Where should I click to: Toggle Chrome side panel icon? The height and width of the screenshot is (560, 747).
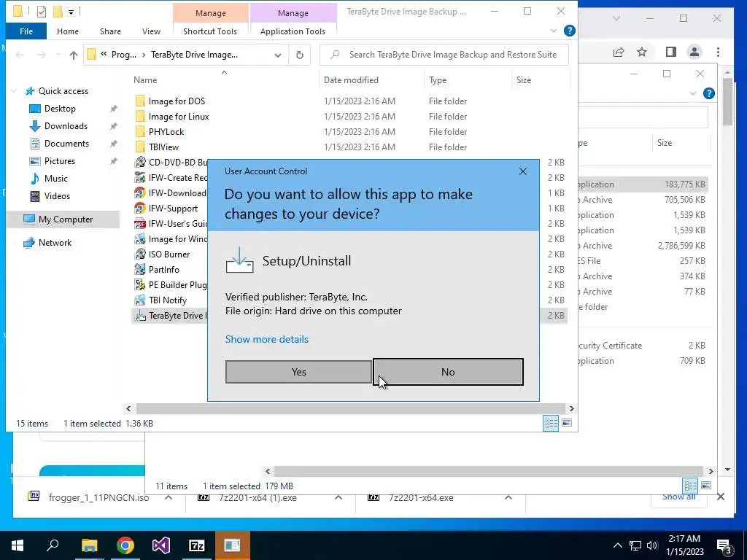coord(671,52)
